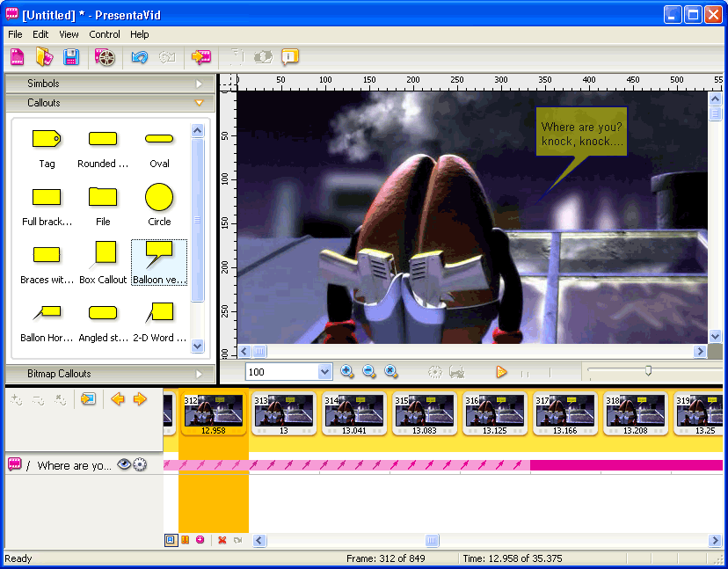Collapse the Callouts panel
The image size is (728, 569).
point(110,103)
